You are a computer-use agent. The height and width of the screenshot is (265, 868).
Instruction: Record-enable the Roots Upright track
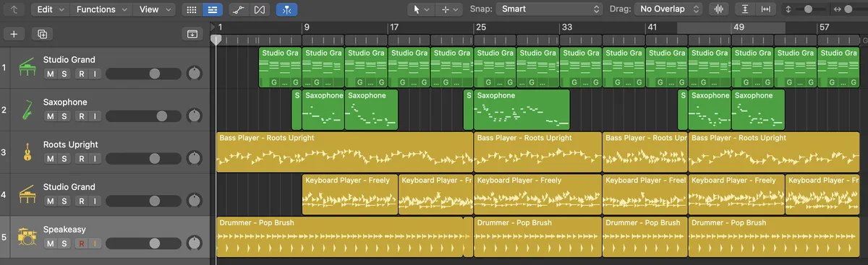pos(81,159)
